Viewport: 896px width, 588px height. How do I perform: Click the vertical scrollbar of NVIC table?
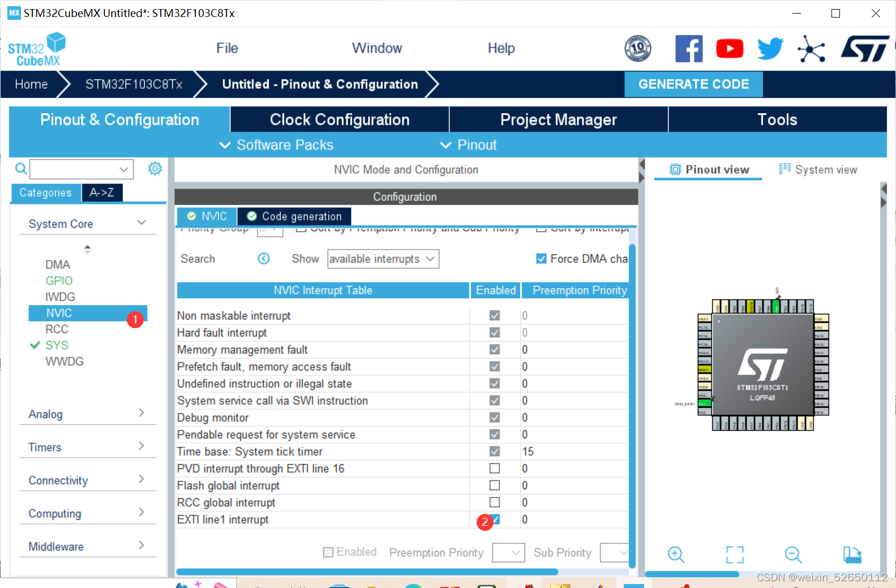[632, 405]
